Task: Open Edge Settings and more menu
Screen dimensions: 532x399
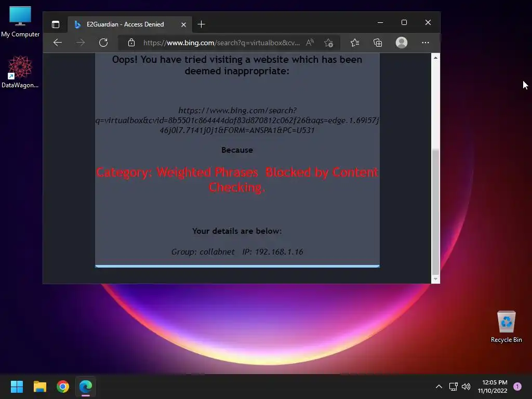Action: (425, 43)
